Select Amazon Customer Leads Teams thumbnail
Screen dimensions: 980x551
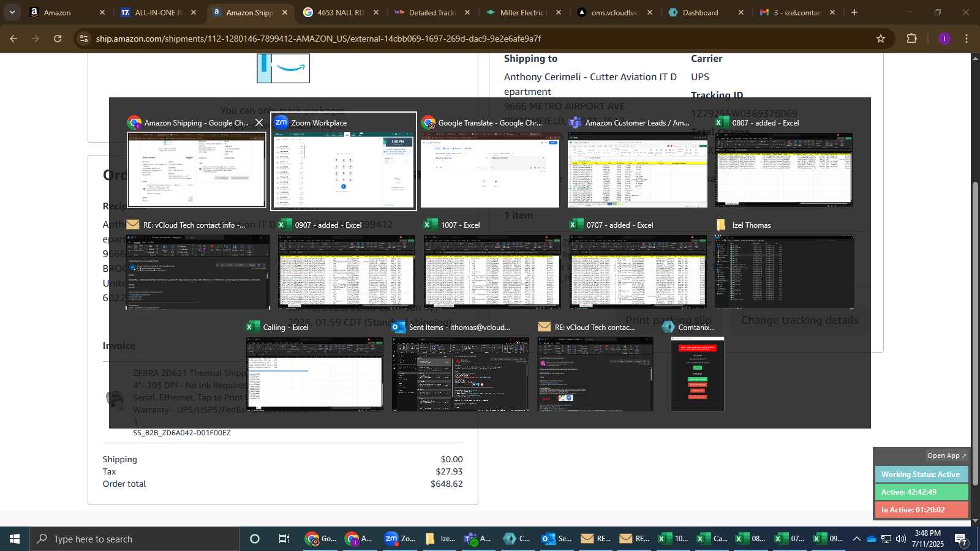pyautogui.click(x=637, y=171)
